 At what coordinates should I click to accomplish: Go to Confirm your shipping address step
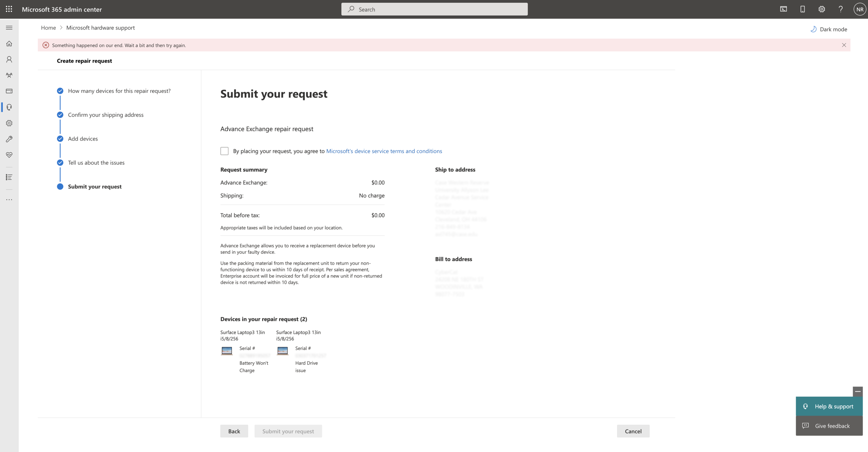106,115
